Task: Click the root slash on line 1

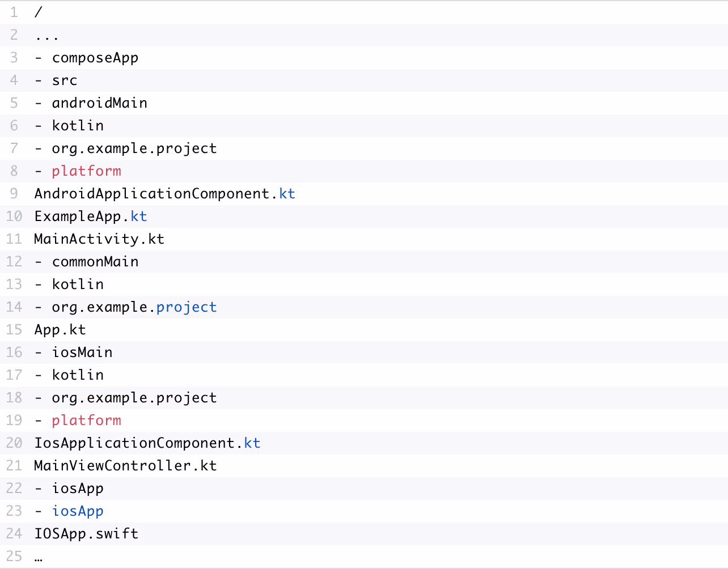Action: coord(38,12)
